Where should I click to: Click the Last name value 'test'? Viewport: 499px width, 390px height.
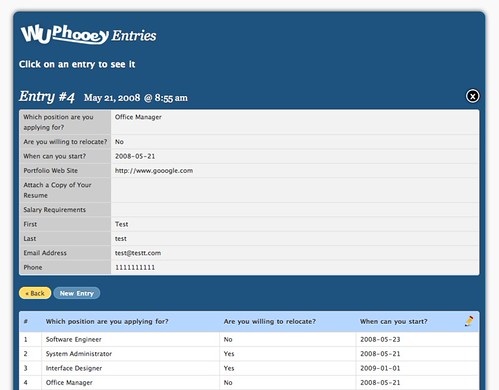click(x=121, y=239)
